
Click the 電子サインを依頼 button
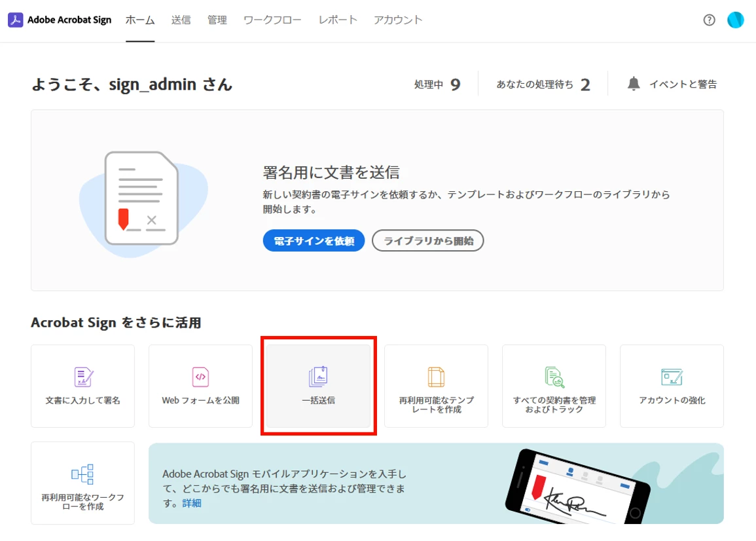[x=314, y=240]
